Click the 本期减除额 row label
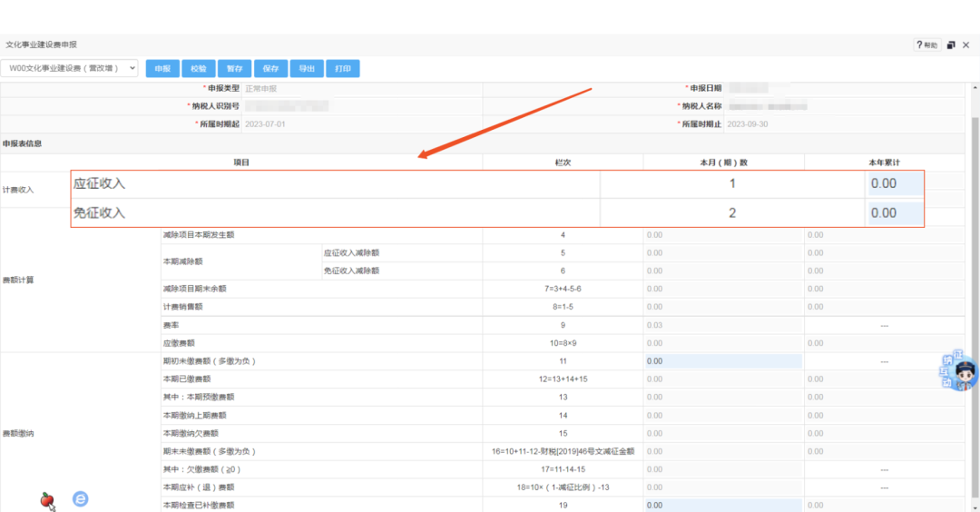 click(x=183, y=262)
